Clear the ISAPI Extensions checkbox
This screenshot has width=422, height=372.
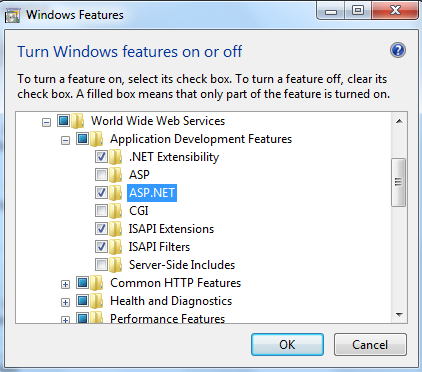click(101, 228)
